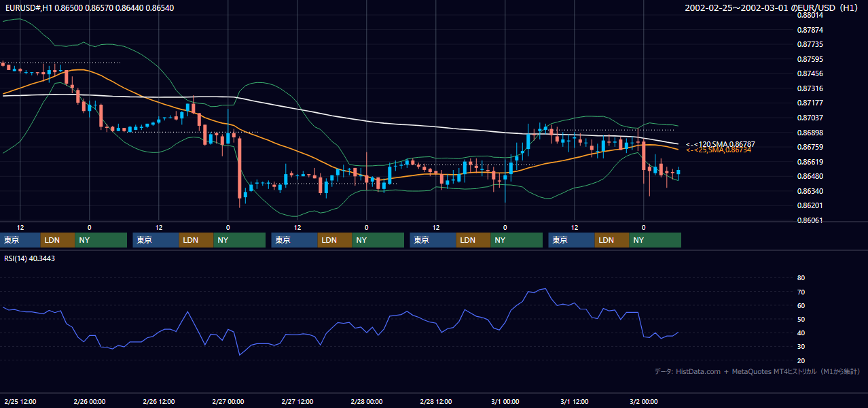Click the RSI scale value 70

point(801,292)
